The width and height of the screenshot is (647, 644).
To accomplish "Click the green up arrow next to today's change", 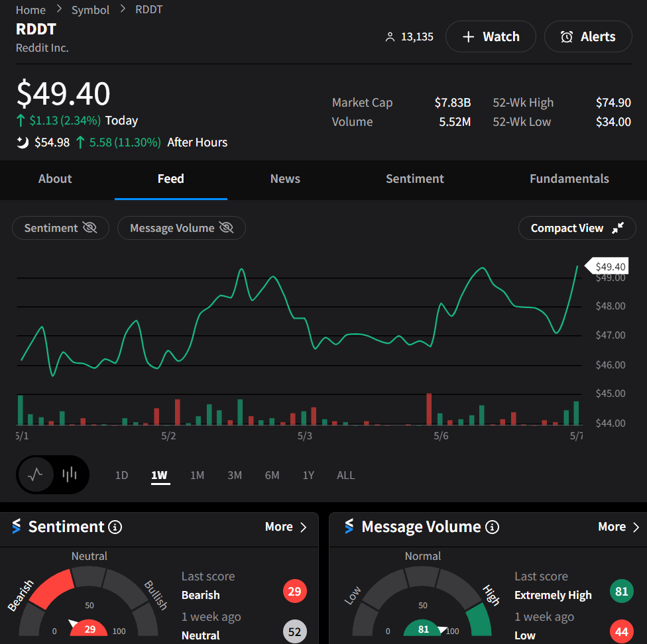I will point(21,121).
